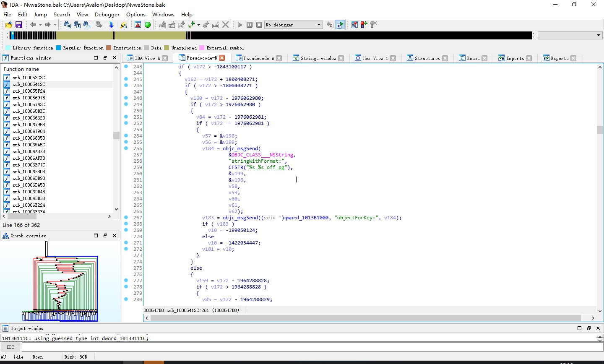Open the dropdown right of navigation band

click(x=599, y=35)
